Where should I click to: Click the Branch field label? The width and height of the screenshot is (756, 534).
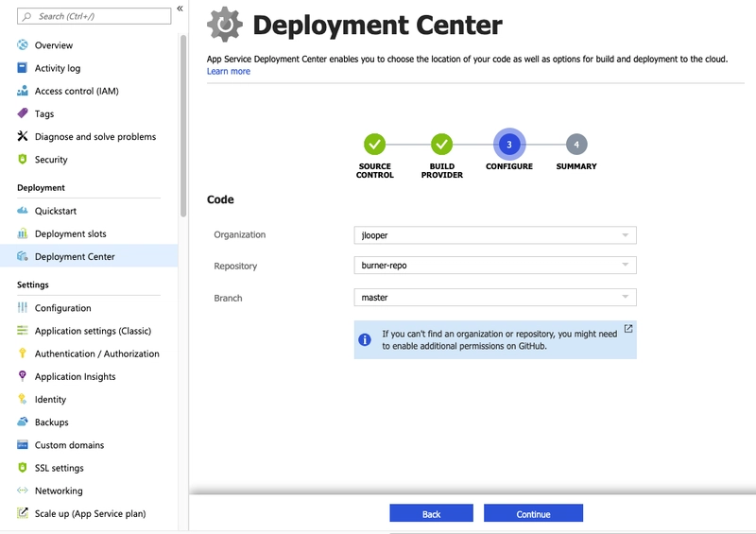pyautogui.click(x=228, y=298)
